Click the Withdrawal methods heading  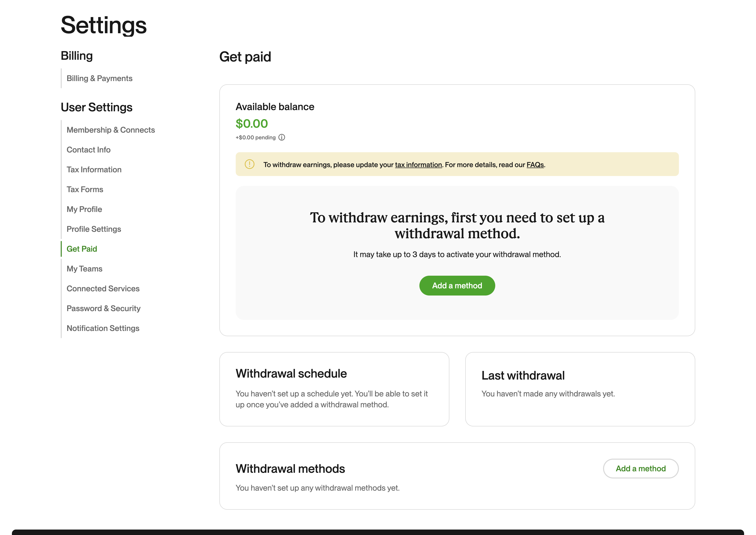tap(290, 469)
